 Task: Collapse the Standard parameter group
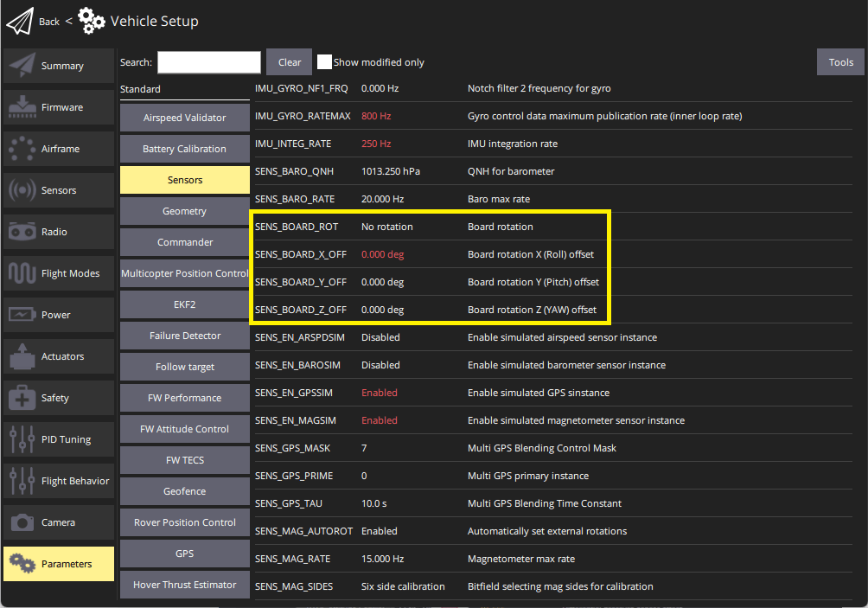click(140, 89)
